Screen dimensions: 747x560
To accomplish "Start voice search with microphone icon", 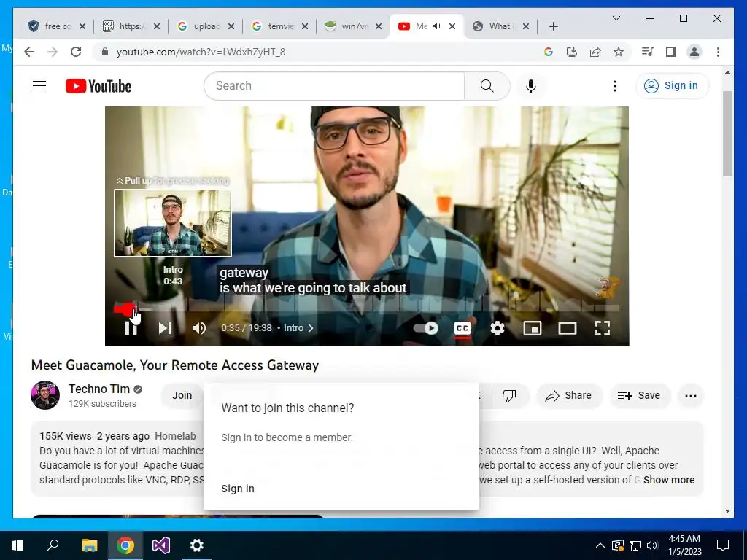I will point(531,86).
